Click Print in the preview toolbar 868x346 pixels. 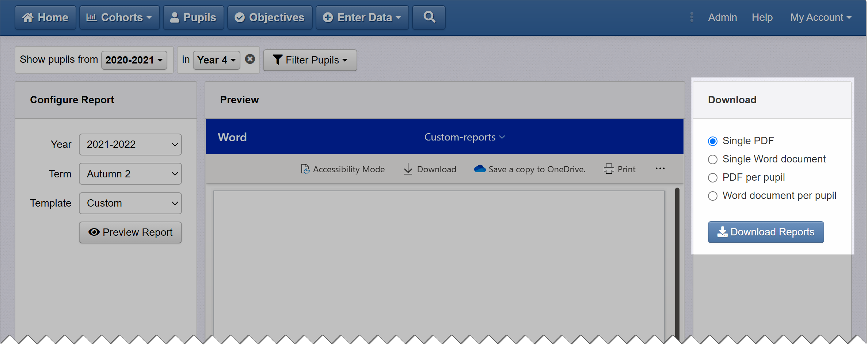pyautogui.click(x=620, y=169)
